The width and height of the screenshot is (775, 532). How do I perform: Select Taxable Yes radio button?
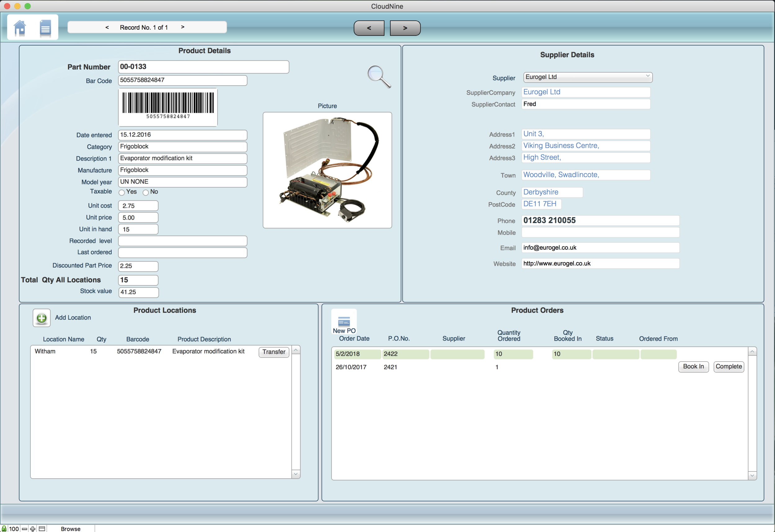tap(122, 192)
